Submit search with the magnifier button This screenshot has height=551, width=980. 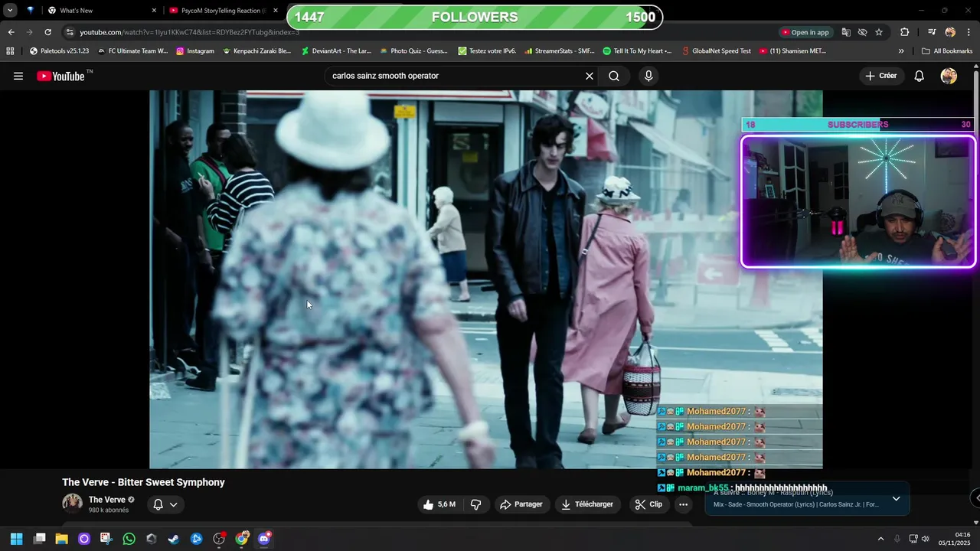coord(614,76)
